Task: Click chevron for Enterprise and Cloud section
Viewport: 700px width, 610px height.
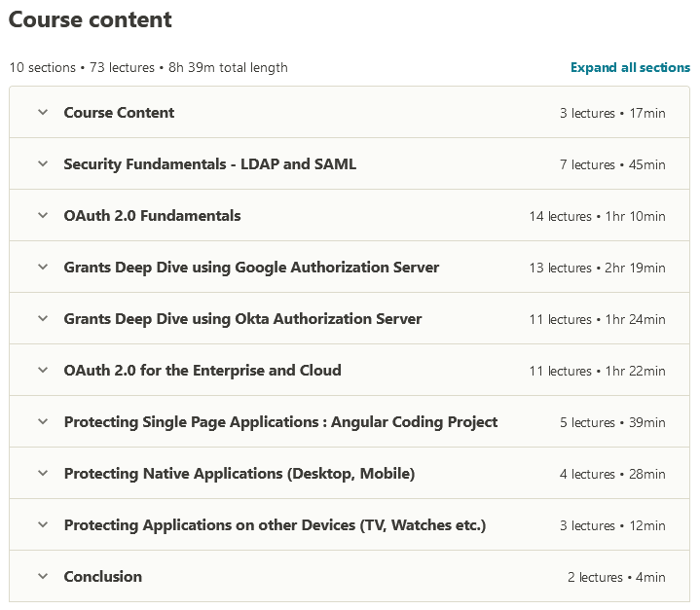Action: pos(43,371)
